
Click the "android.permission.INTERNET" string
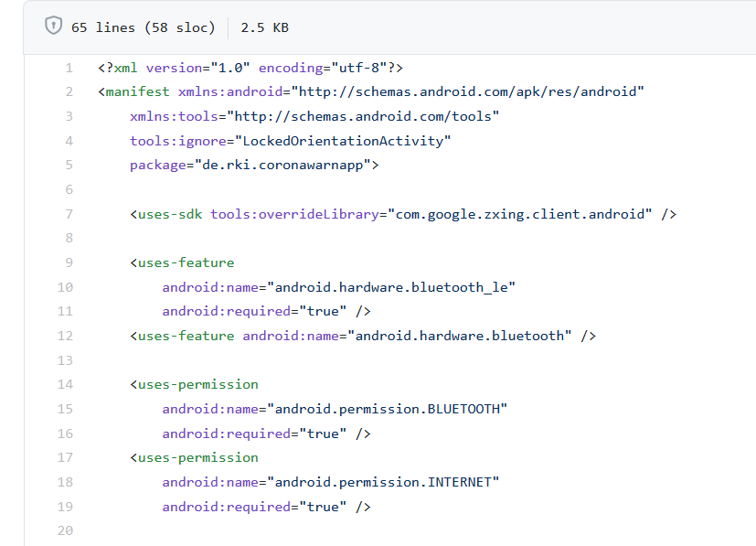click(383, 482)
